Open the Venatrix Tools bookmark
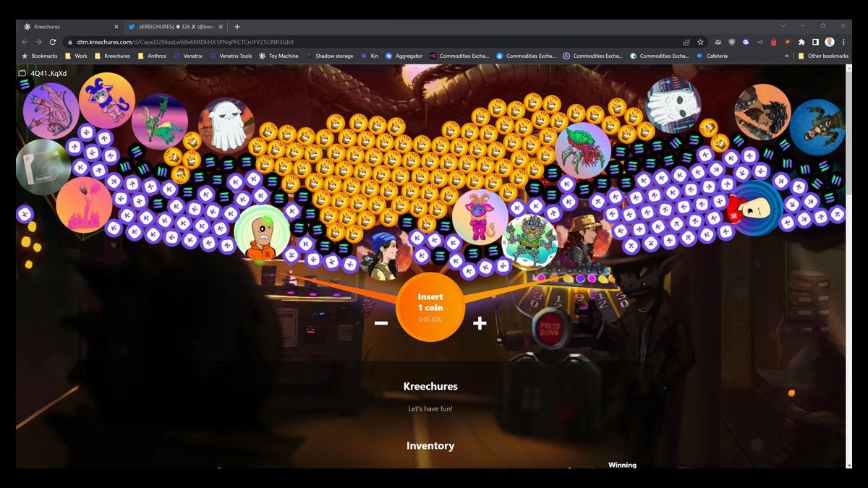Image resolution: width=868 pixels, height=488 pixels. [x=231, y=56]
